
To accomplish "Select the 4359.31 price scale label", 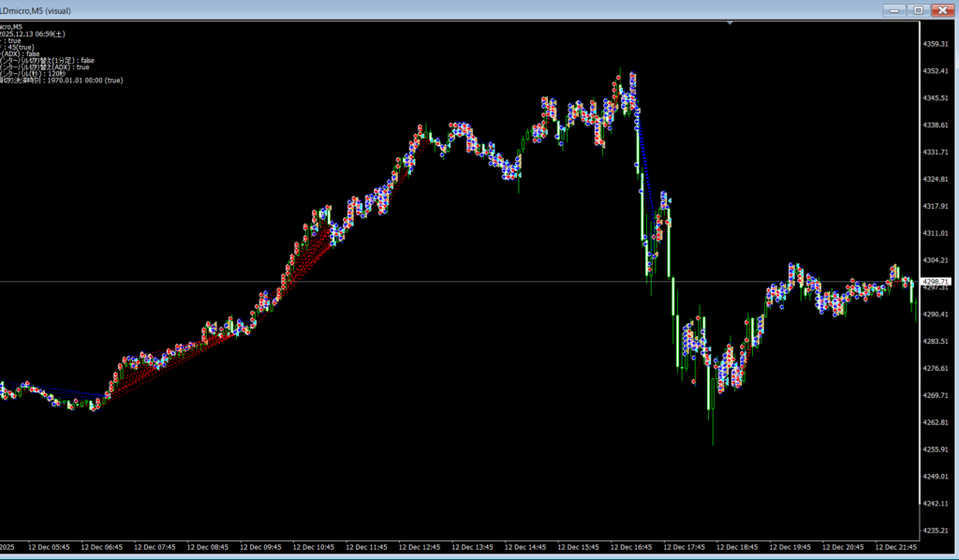I will (937, 44).
